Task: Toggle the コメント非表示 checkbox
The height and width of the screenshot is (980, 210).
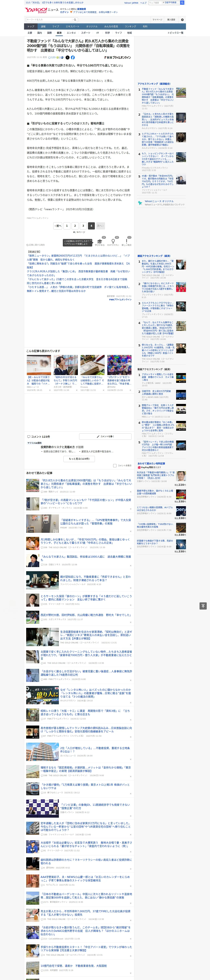Action: 115,466
